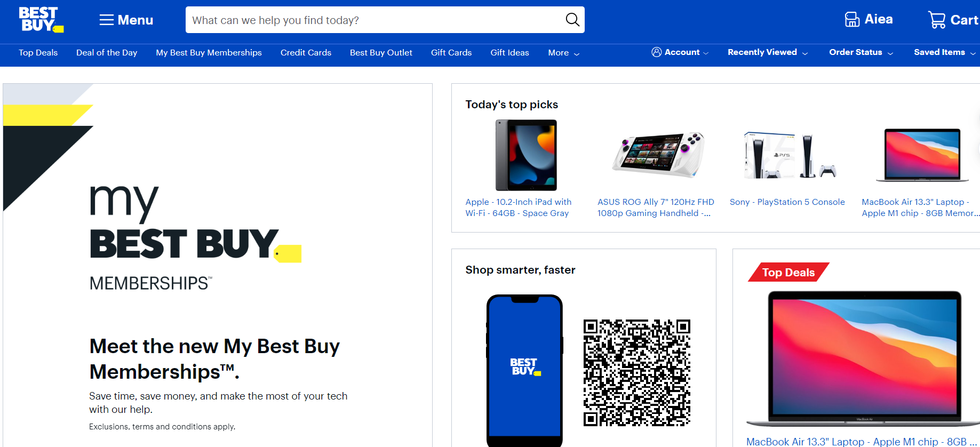Open ASUS ROG Ally Gaming Handheld link
Screen dimensions: 980x447
click(x=656, y=207)
